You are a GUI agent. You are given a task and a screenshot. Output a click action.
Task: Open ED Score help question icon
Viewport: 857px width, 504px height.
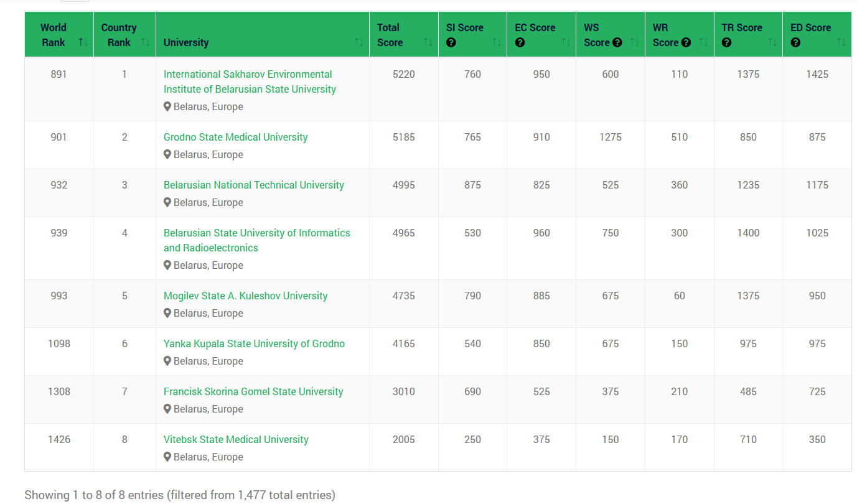[x=795, y=43]
